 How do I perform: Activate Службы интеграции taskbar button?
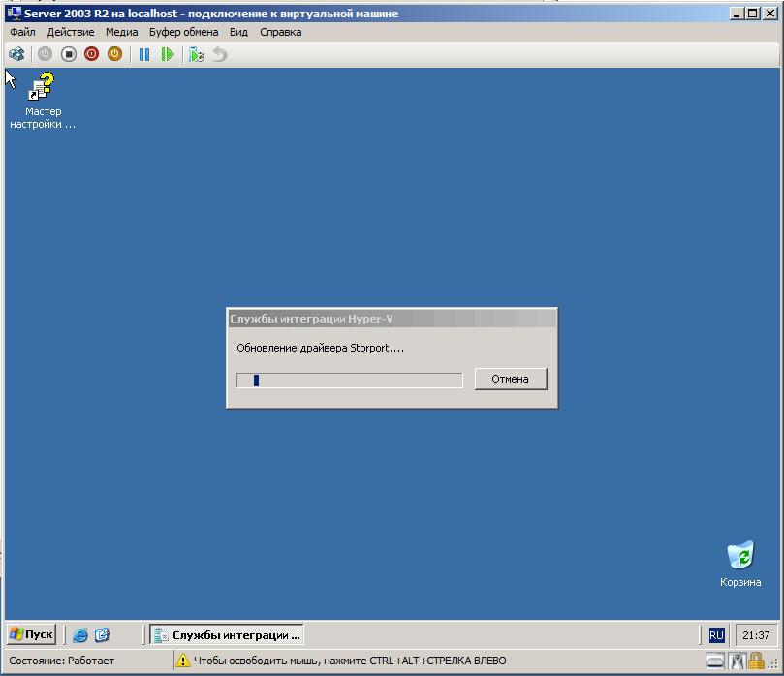[x=227, y=635]
